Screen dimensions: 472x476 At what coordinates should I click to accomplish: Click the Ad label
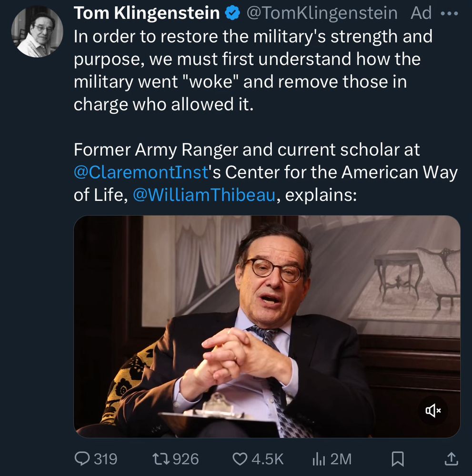[x=421, y=14]
